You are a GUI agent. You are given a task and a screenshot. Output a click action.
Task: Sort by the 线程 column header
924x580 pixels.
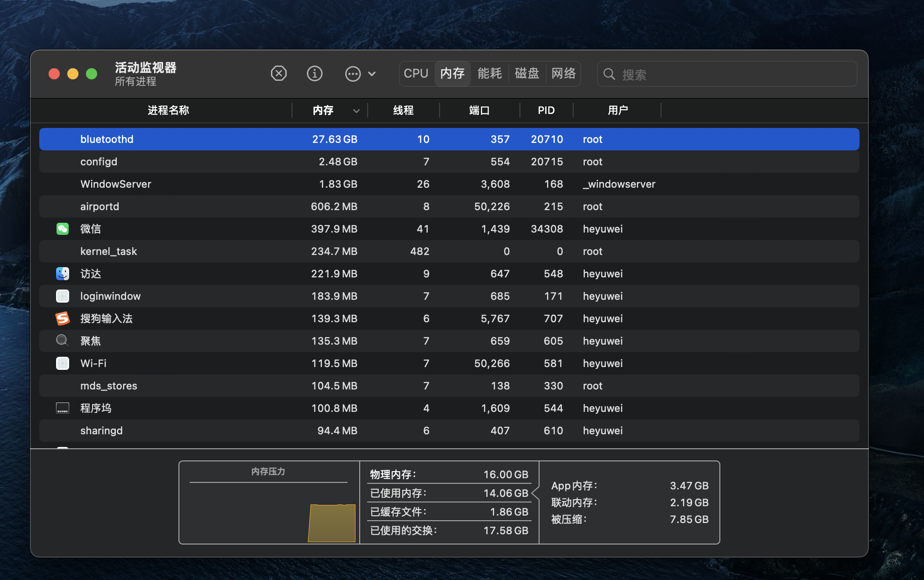[x=403, y=111]
